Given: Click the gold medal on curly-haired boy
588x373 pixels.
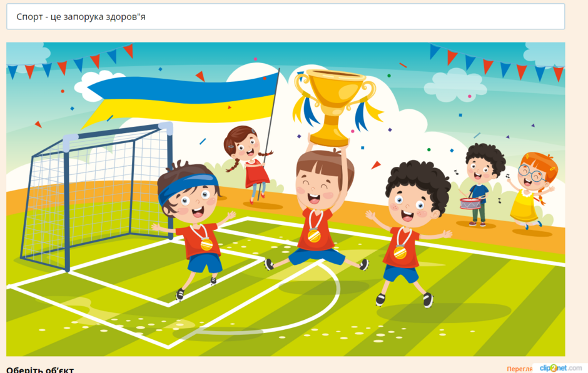Looking at the screenshot, I should click(400, 252).
